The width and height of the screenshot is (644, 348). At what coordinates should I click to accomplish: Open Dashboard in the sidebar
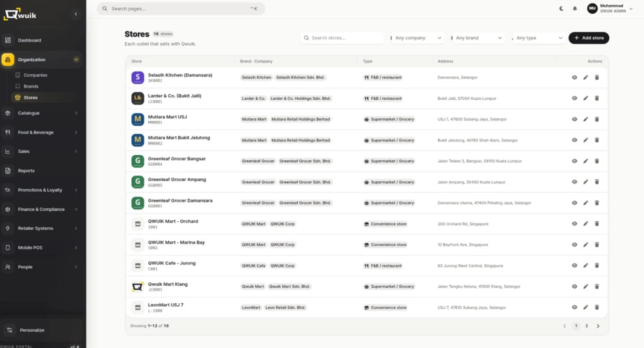[x=42, y=40]
